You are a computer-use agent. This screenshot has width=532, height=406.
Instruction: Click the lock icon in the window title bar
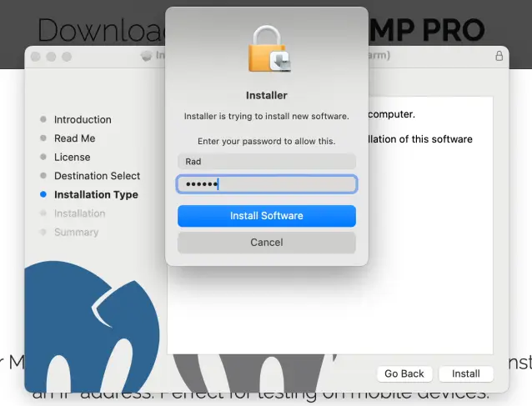click(499, 56)
